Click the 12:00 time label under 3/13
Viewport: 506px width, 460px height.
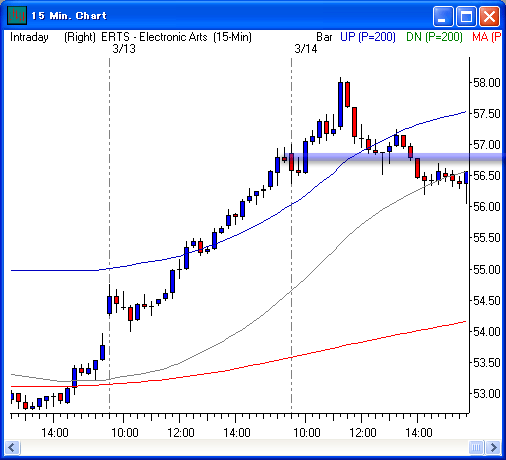pos(181,433)
